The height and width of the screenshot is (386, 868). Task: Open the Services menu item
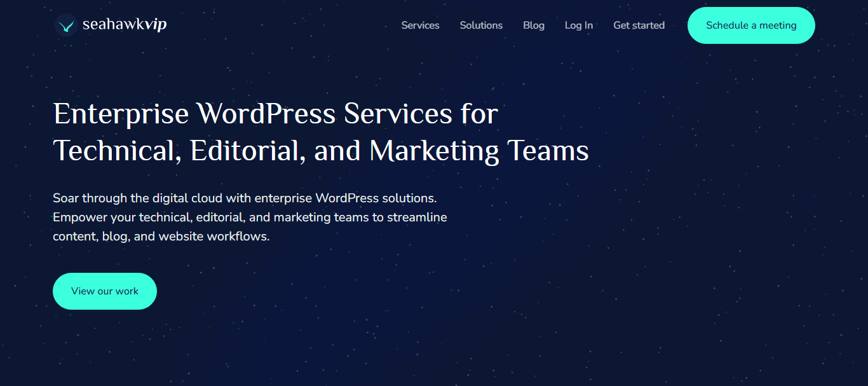click(420, 25)
